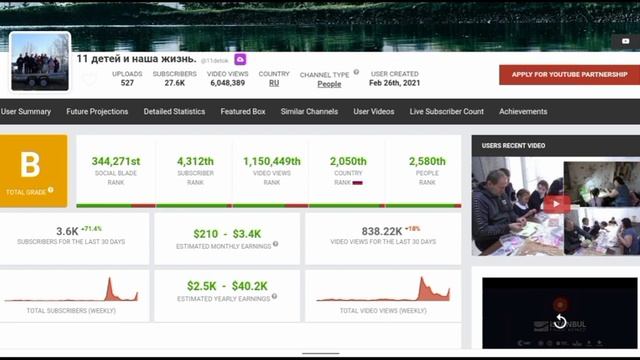Open Detailed Statistics tab
This screenshot has width=640, height=360.
point(174,111)
